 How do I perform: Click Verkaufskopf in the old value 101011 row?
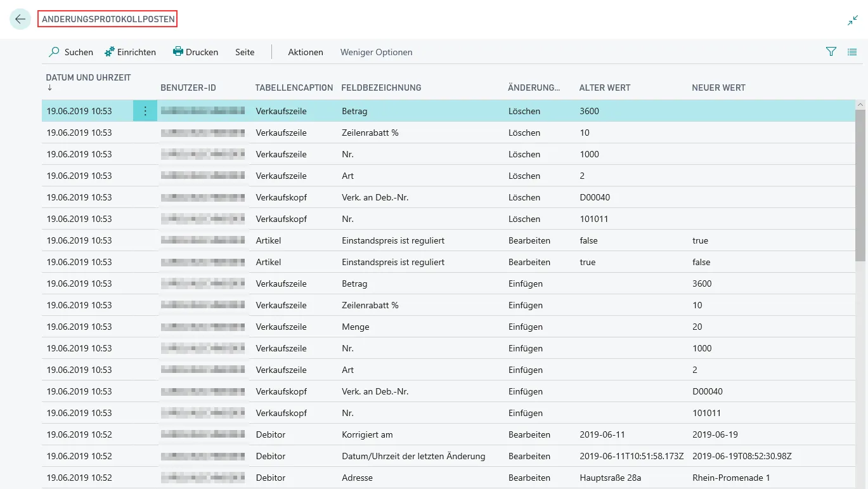281,219
